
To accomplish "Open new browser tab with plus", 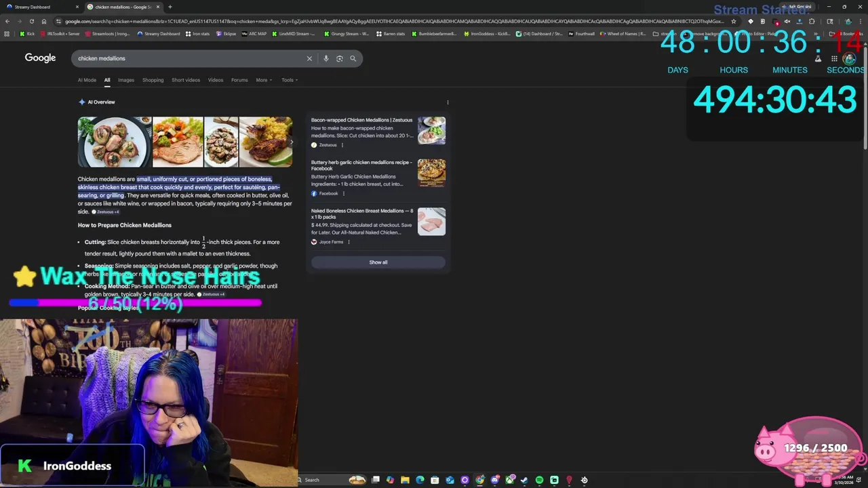I will [170, 7].
